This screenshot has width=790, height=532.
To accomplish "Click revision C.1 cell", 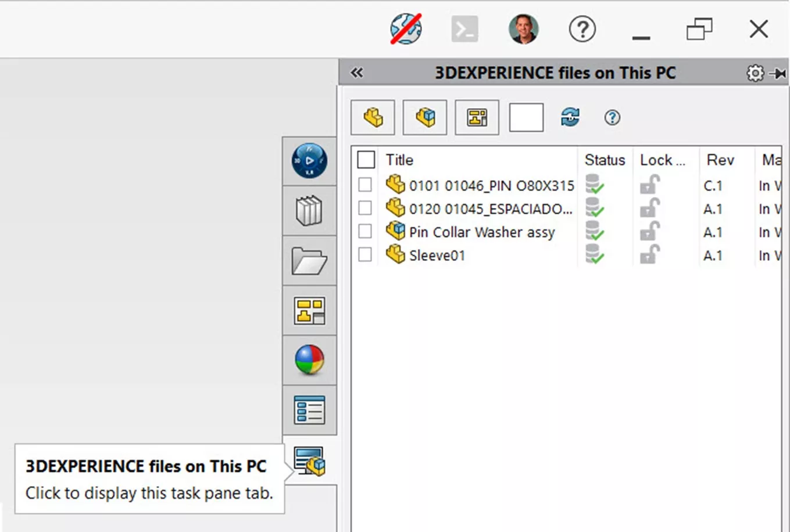I will [713, 186].
